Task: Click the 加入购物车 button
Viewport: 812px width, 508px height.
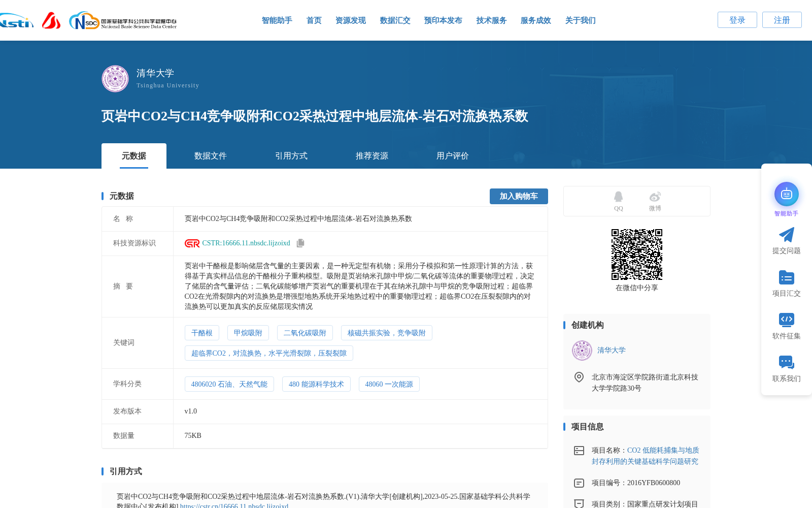Action: click(x=519, y=196)
